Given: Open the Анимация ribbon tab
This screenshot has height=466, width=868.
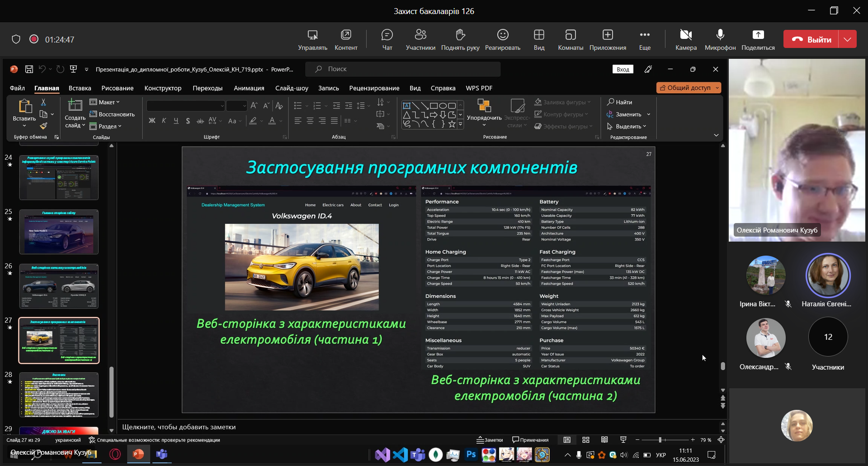Looking at the screenshot, I should pos(249,88).
